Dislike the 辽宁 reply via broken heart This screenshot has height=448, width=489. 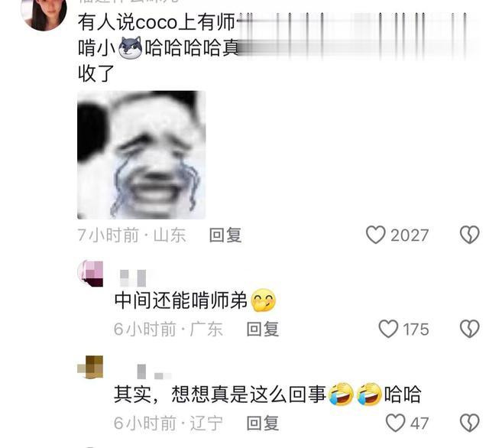point(470,423)
